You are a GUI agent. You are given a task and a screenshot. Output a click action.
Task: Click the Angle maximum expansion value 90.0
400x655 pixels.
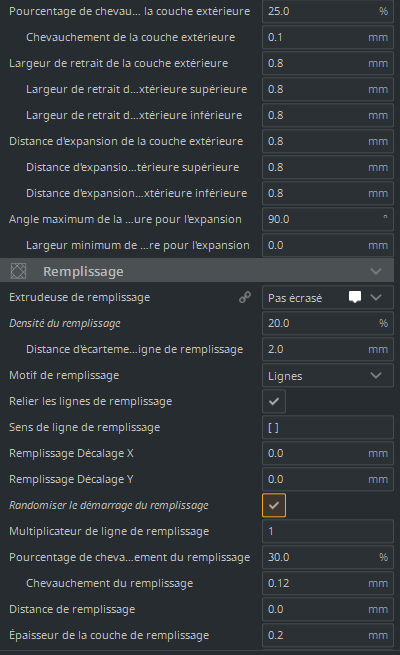328,219
